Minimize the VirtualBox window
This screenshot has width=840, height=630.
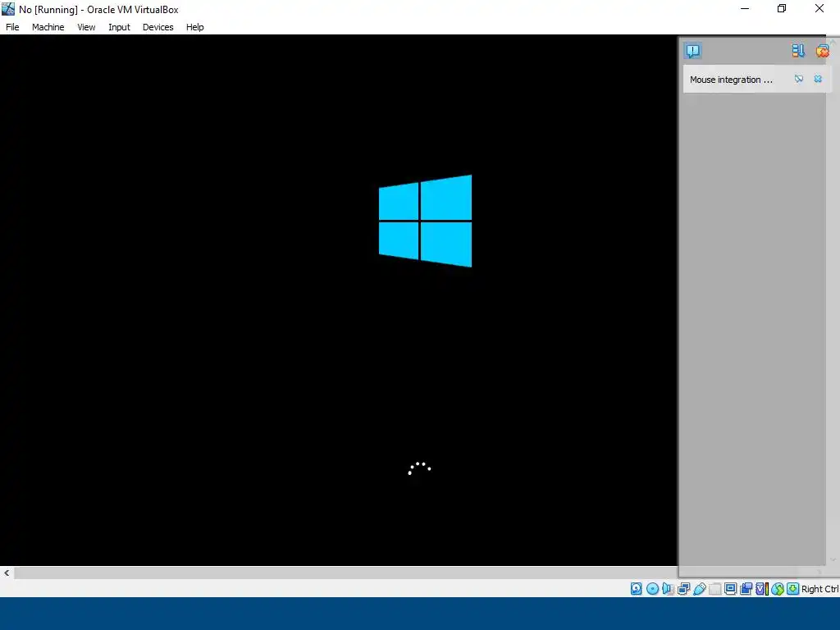point(745,8)
